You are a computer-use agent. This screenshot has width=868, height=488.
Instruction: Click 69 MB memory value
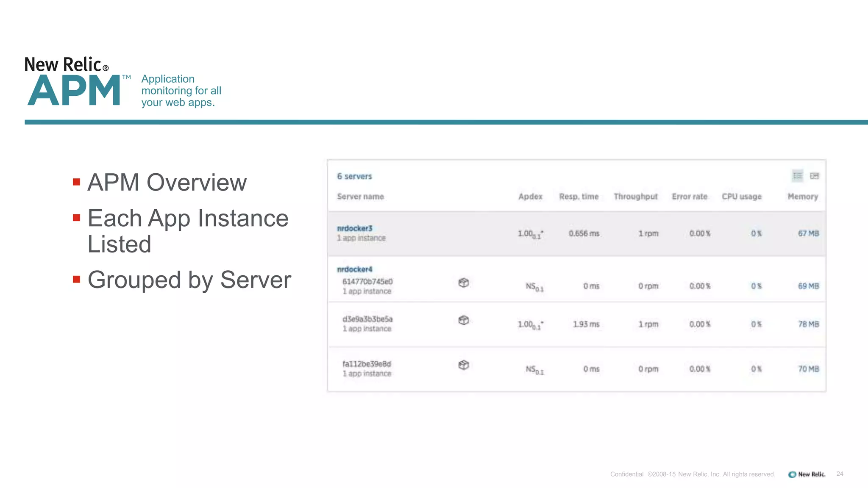808,286
